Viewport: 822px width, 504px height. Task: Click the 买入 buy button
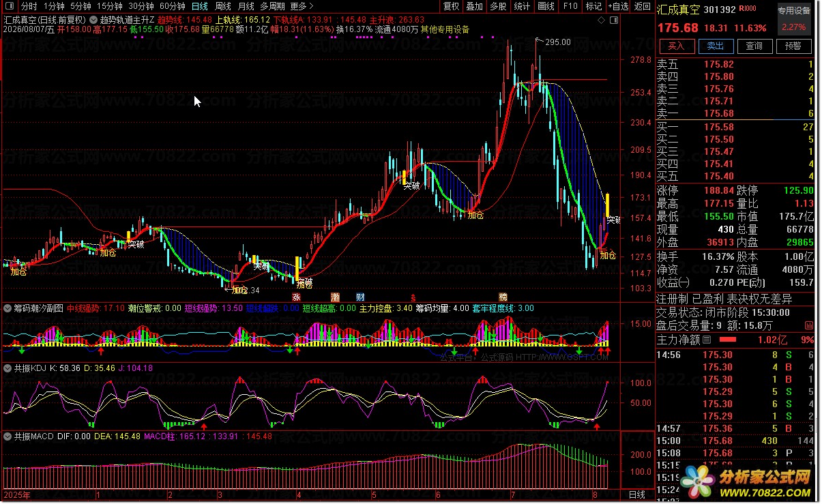676,46
